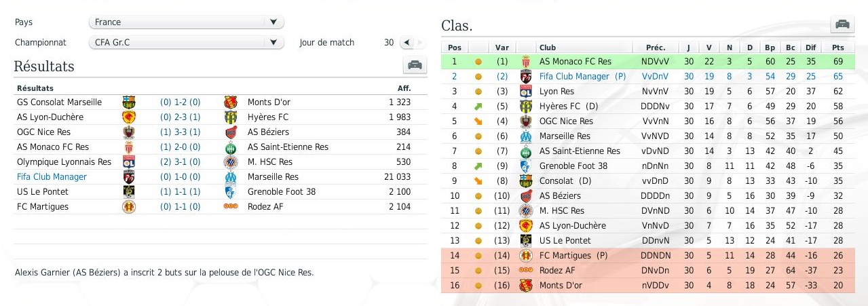Screen dimensions: 868x306
Task: Open the Pays dropdown showing France
Action: 186,22
